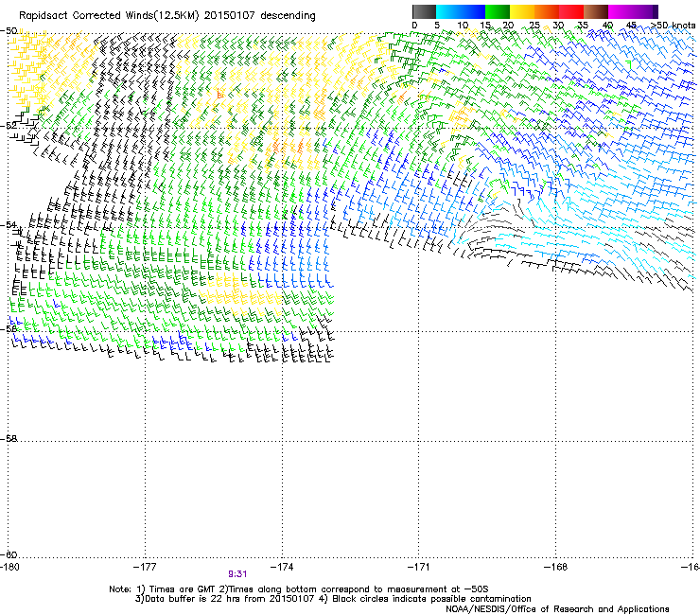The height and width of the screenshot is (615, 700).
Task: Click the -50 latitude axis label
Action: (x=9, y=31)
